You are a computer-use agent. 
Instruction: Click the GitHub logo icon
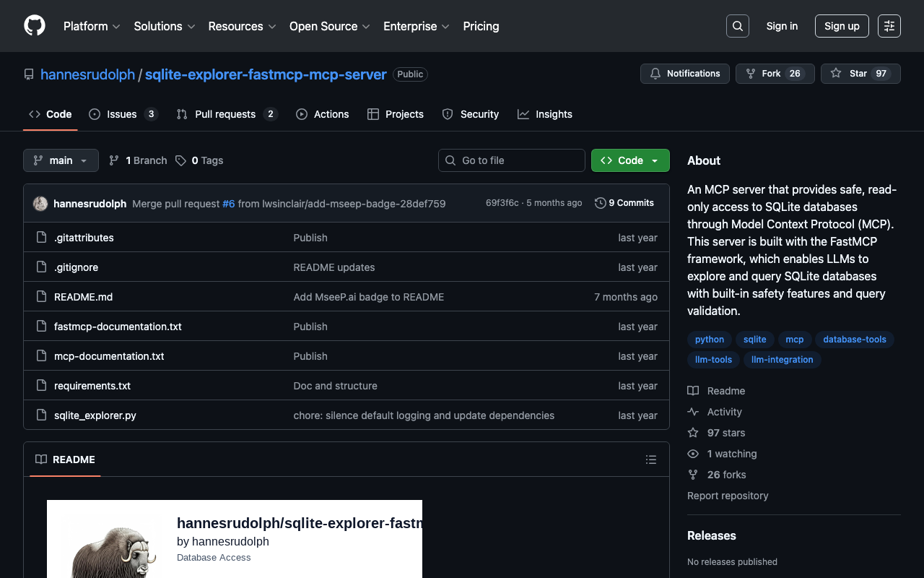pos(35,26)
